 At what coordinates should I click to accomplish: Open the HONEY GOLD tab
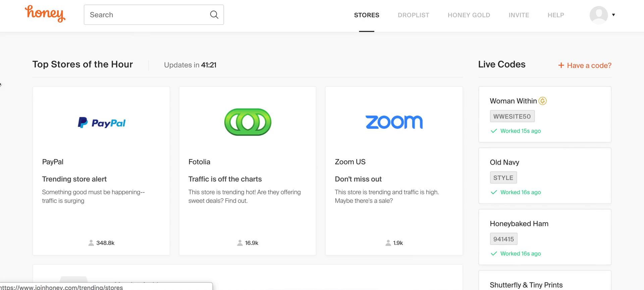click(469, 15)
